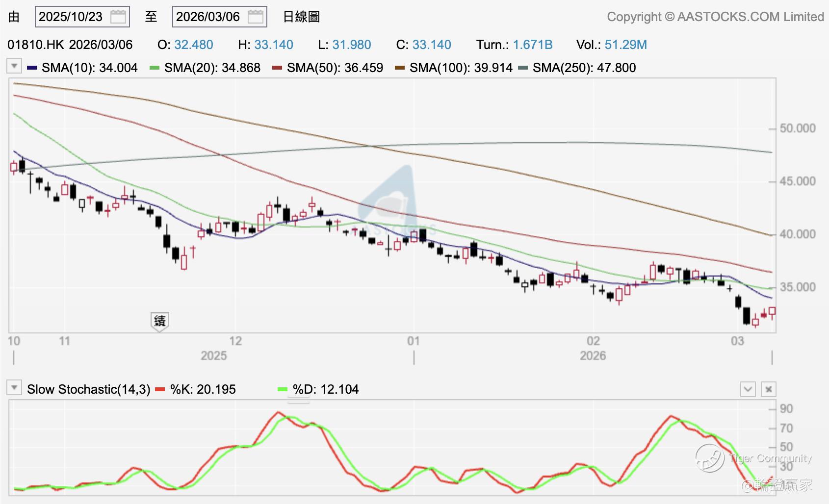Click the SMA(50) red legend swatch

[x=277, y=68]
